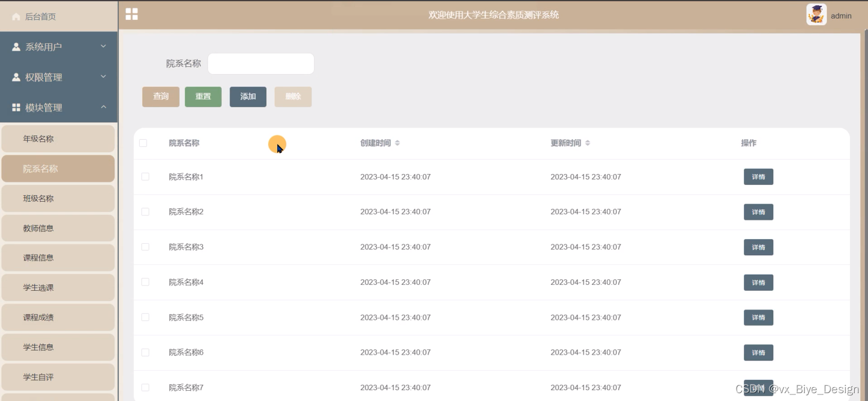Open the 学生自评 sidebar item
This screenshot has height=401, width=868.
tap(58, 377)
